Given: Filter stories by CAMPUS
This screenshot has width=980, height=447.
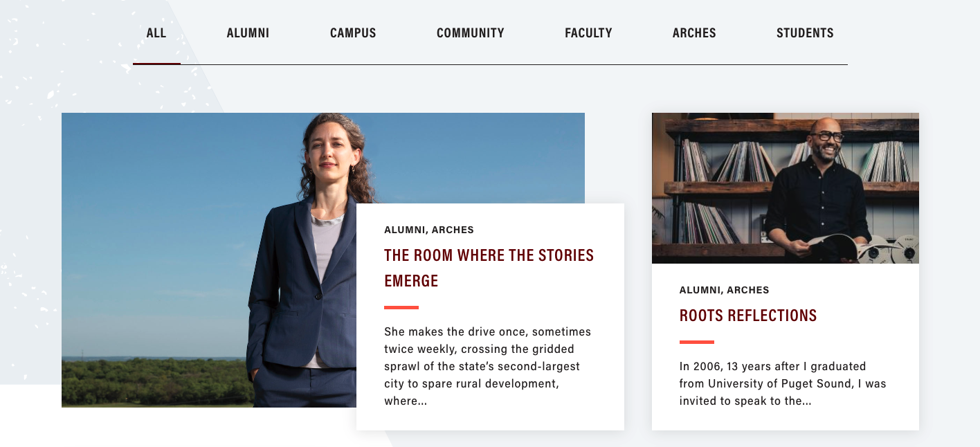Looking at the screenshot, I should coord(353,33).
